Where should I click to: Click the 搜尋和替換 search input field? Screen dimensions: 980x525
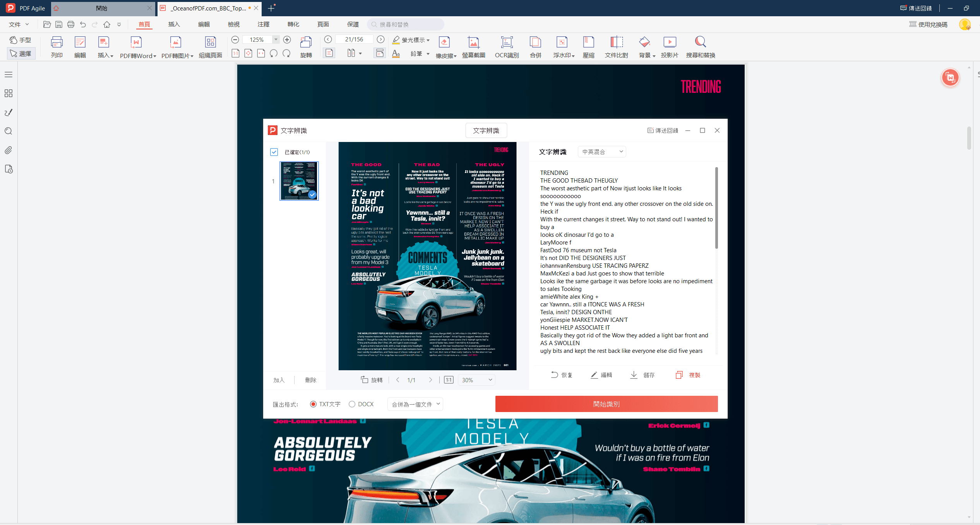pos(405,24)
